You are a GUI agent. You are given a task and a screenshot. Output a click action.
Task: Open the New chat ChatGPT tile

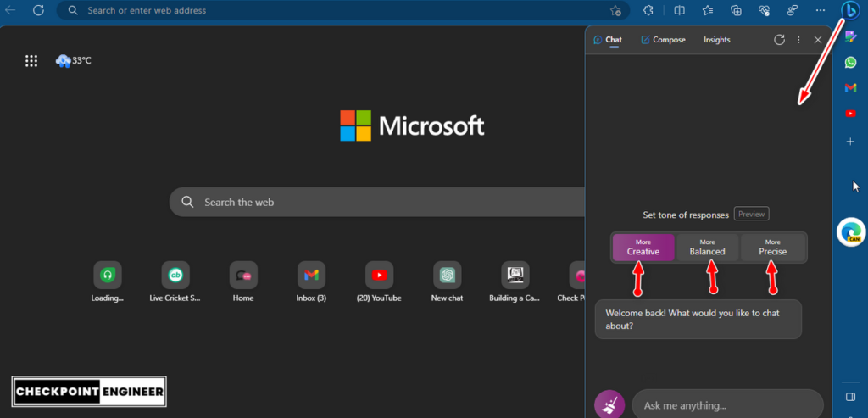(x=448, y=282)
